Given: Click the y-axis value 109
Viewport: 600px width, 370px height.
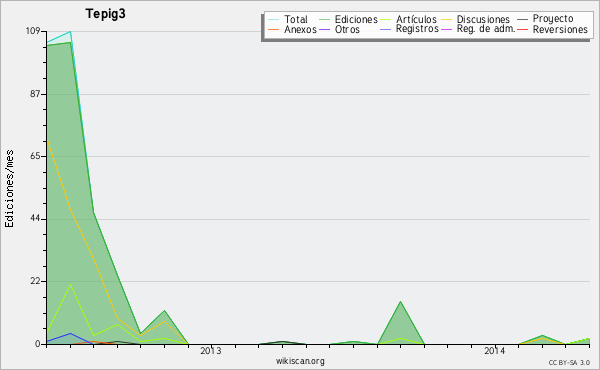Looking at the screenshot, I should [33, 31].
